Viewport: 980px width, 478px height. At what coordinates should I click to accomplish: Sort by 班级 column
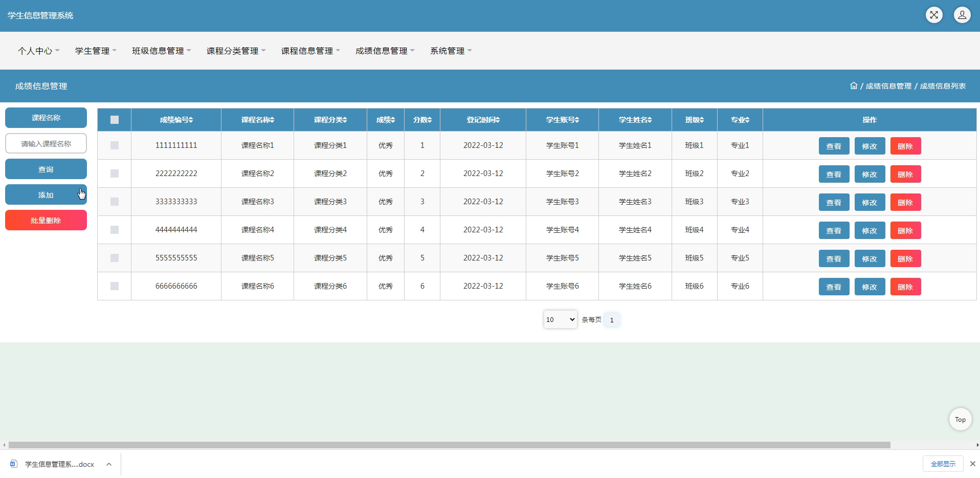tap(695, 120)
